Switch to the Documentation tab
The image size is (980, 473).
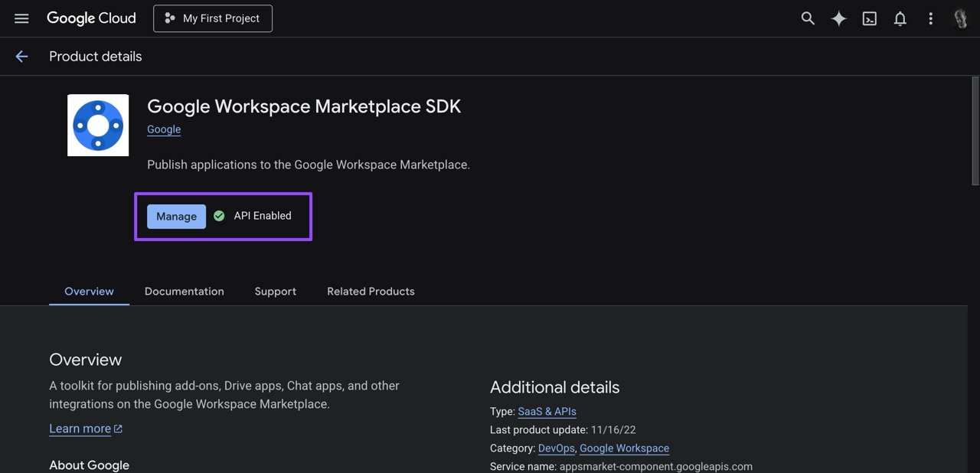pyautogui.click(x=184, y=291)
